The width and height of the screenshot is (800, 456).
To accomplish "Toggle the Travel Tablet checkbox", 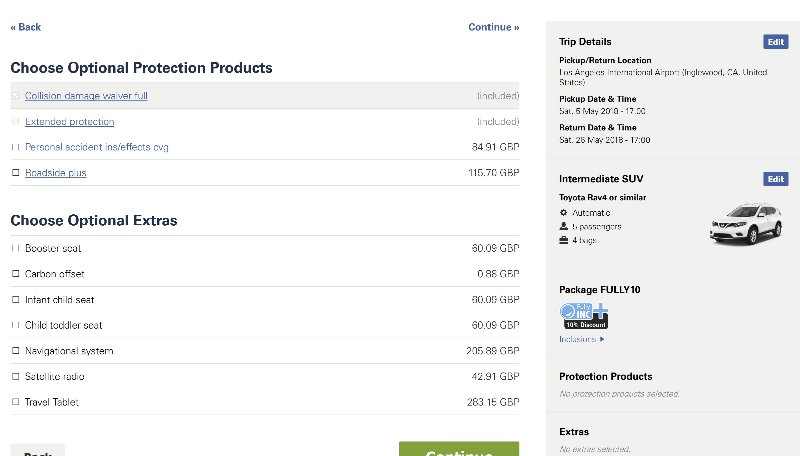I will click(x=15, y=402).
